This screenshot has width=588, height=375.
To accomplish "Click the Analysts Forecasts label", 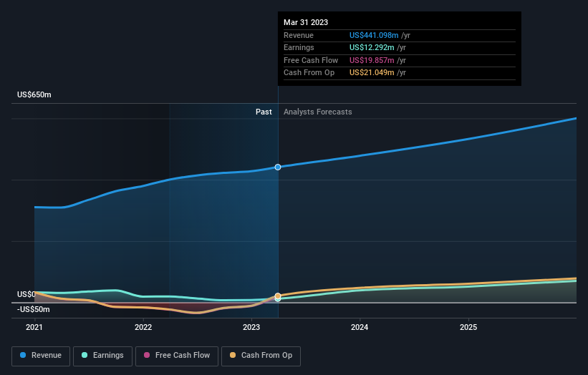I will (317, 112).
